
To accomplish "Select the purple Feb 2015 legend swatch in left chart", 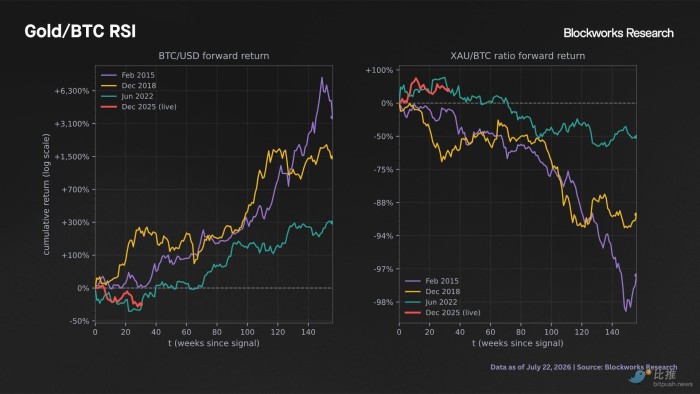I will pos(108,75).
